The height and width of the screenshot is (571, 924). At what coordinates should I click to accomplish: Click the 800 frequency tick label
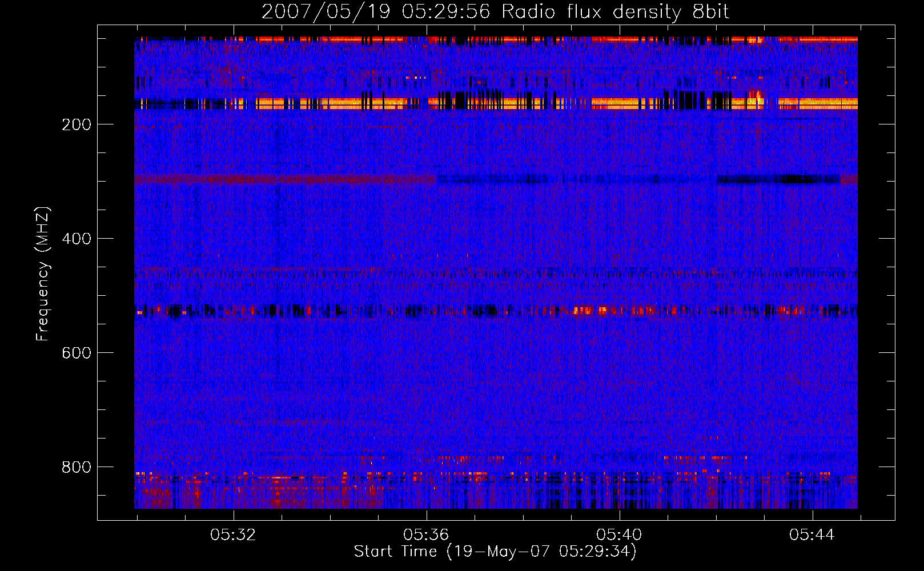click(x=77, y=467)
